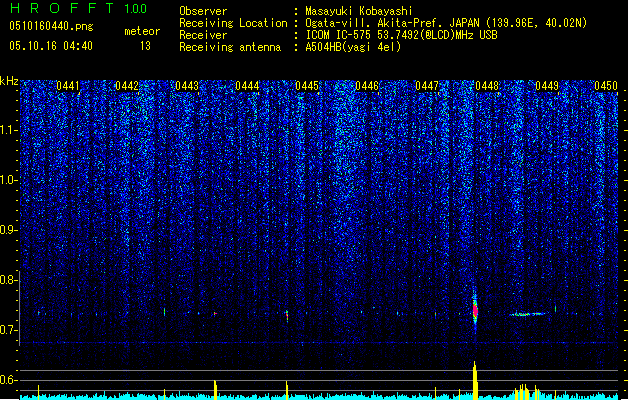Click the 0448 time marker

click(487, 86)
